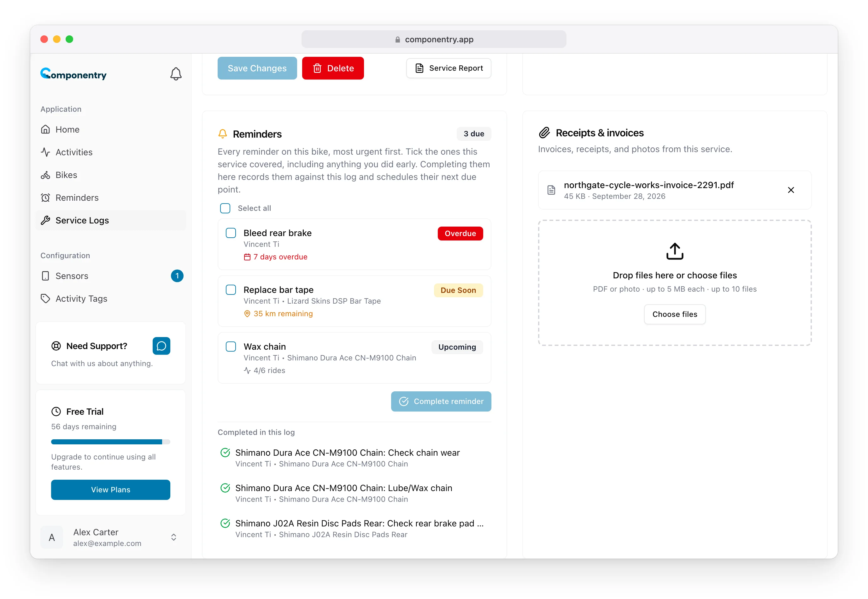Click the Componentry logo

tap(73, 74)
